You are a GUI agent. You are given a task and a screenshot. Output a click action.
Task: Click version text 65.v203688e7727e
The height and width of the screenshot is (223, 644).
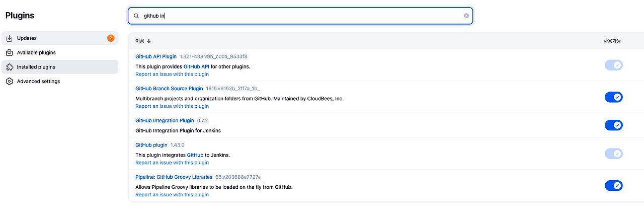(x=238, y=177)
